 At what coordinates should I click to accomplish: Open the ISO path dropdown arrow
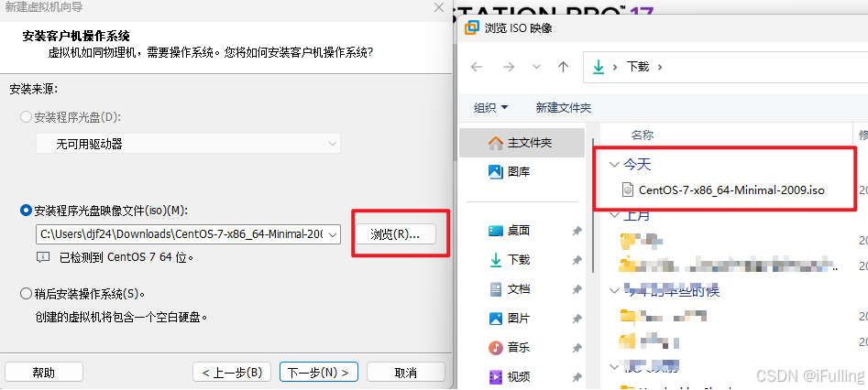coord(333,234)
